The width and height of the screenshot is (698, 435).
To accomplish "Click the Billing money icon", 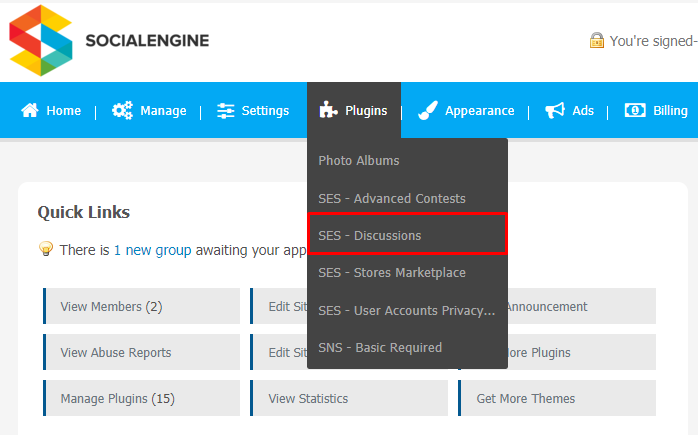I will (635, 110).
